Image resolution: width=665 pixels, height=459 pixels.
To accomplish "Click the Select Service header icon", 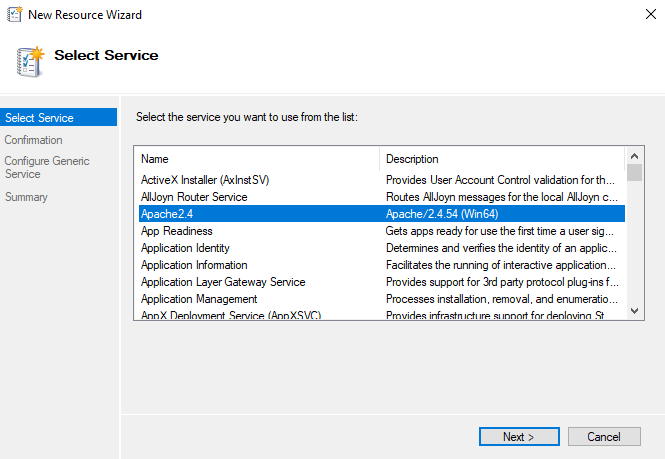I will [x=30, y=60].
